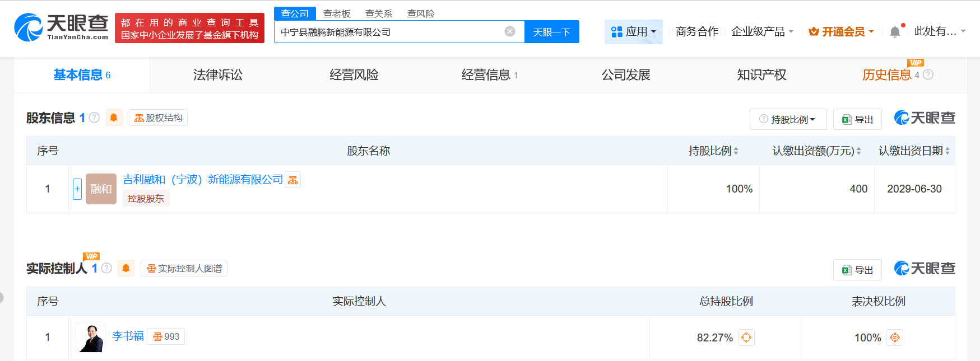
Task: Open the 993 relation badge next to 李书福
Action: 166,336
